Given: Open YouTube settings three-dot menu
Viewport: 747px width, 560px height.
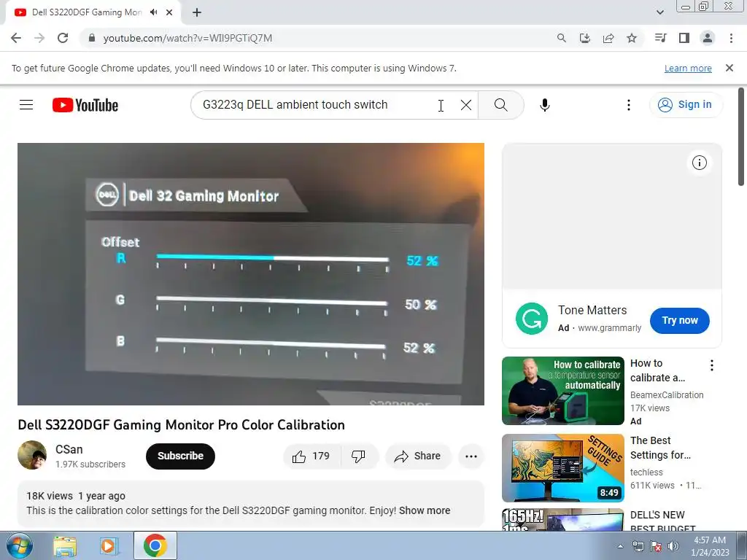Looking at the screenshot, I should (x=628, y=105).
